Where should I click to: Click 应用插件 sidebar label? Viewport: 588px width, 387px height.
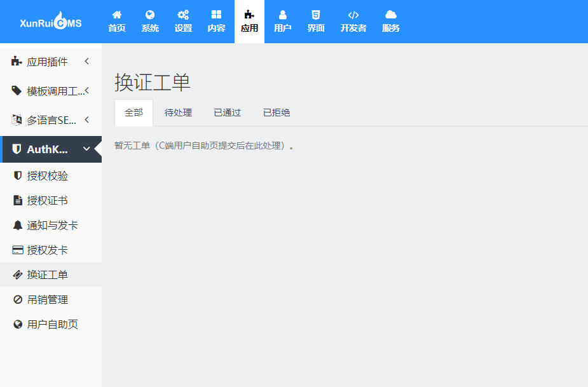coord(47,62)
